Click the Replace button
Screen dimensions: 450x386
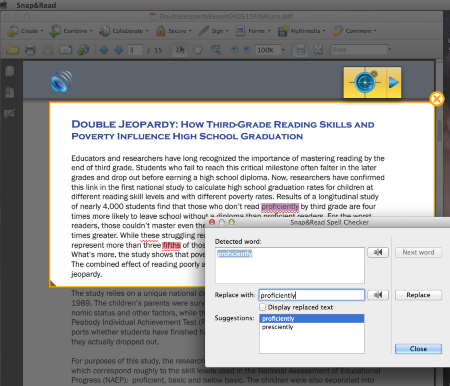(x=418, y=295)
